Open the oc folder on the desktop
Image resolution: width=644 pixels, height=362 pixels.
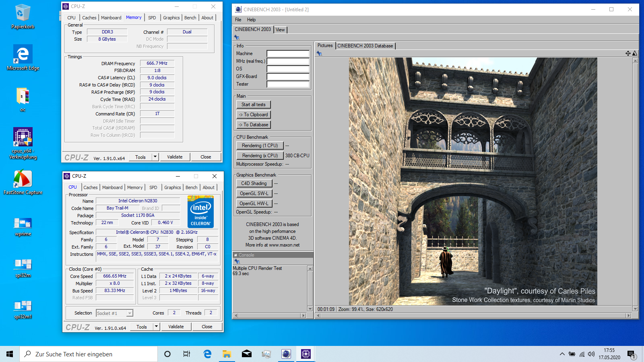23,99
